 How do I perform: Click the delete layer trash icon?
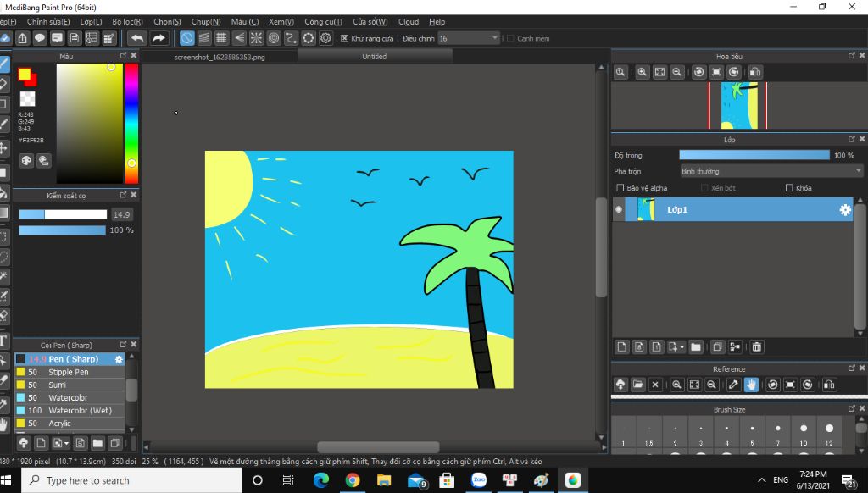point(757,347)
